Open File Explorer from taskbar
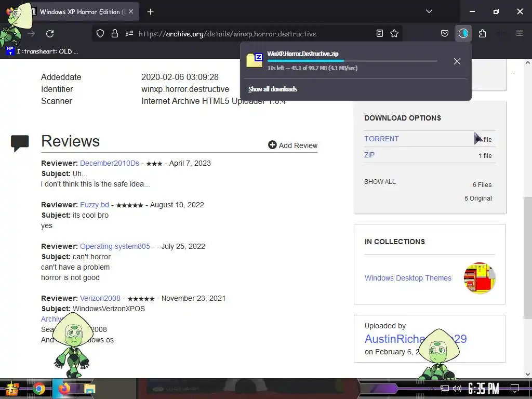 [x=89, y=389]
